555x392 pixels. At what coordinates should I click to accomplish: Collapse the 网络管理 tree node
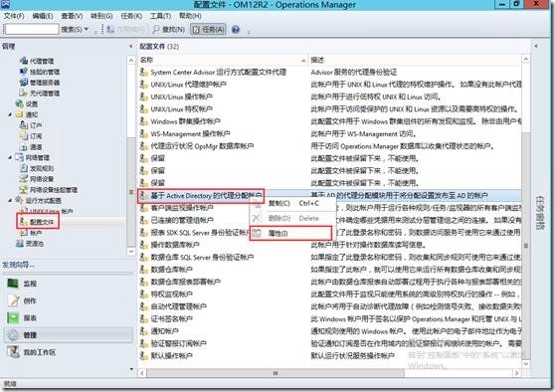[x=10, y=157]
